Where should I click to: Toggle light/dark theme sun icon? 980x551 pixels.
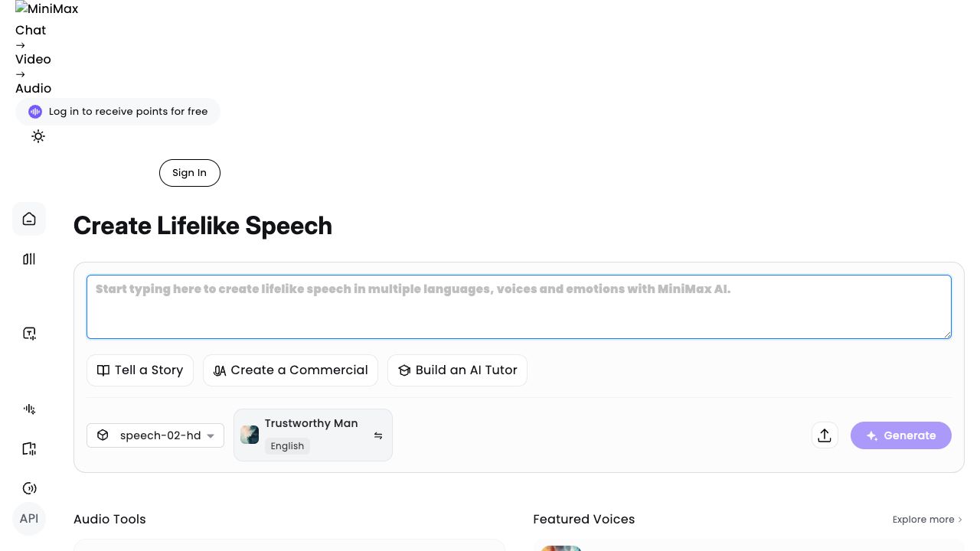click(38, 136)
